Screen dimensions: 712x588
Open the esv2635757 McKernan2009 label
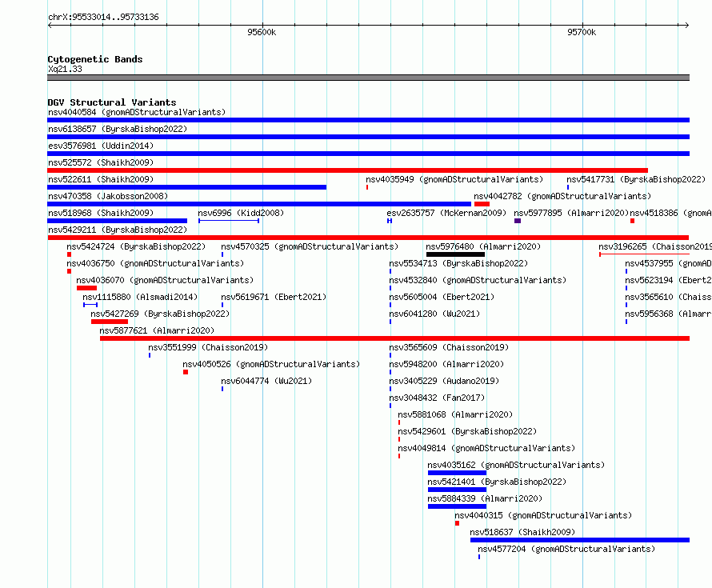click(446, 213)
